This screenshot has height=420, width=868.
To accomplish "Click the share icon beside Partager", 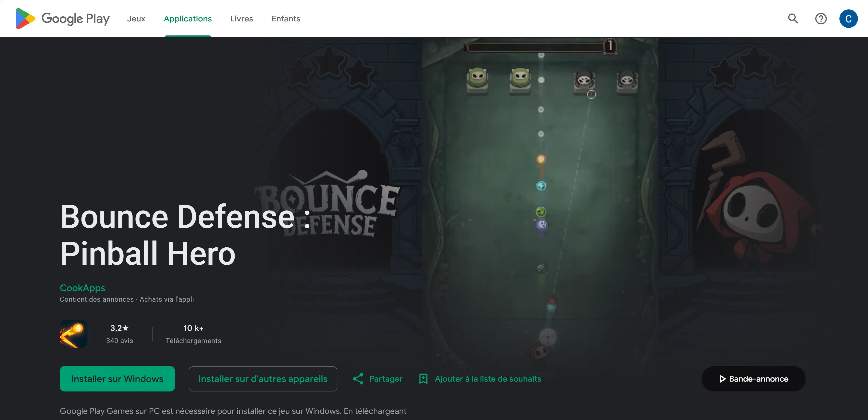I will pos(358,379).
